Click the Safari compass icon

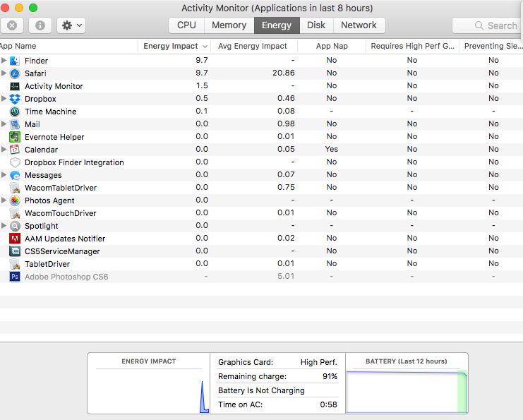[15, 73]
